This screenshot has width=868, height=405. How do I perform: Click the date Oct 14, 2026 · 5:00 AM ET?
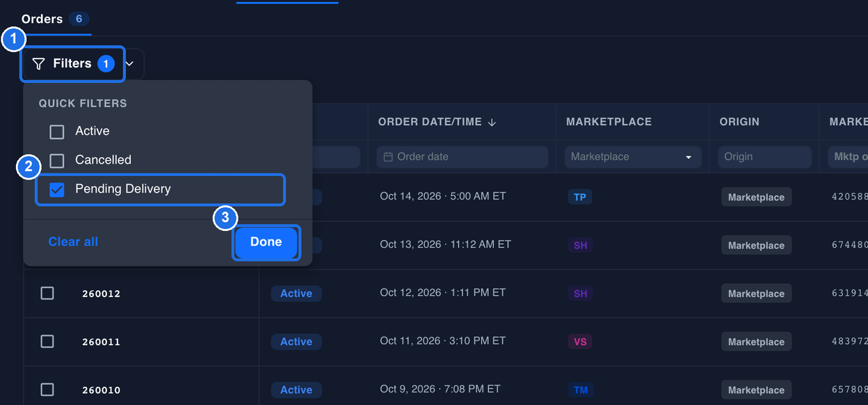(x=443, y=196)
